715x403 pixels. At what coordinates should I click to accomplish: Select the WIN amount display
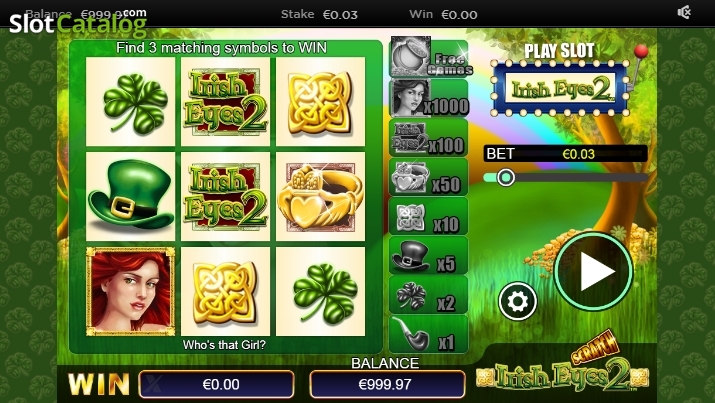click(x=217, y=384)
